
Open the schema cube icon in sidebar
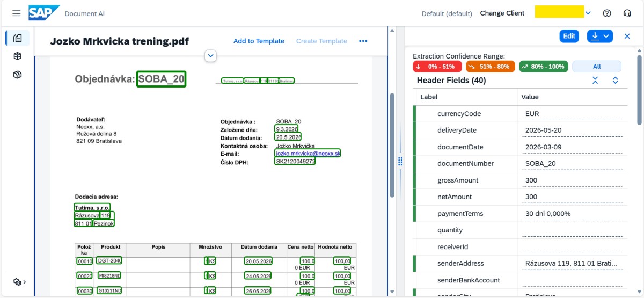17,56
